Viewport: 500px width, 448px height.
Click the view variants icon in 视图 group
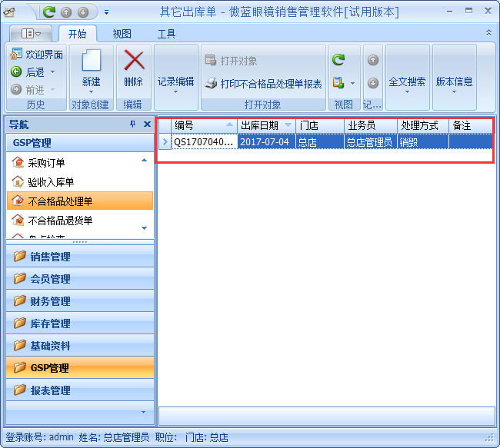point(338,83)
